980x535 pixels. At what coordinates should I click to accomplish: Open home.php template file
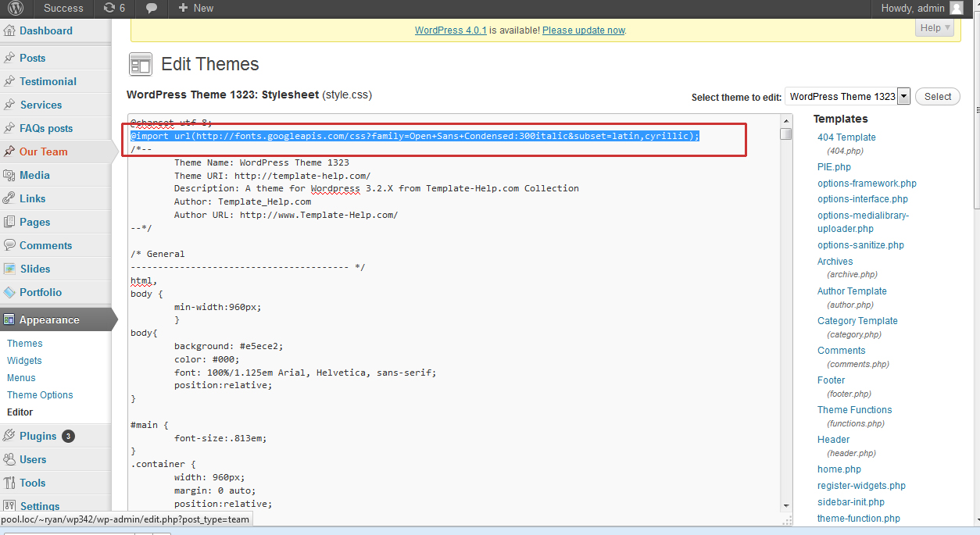[839, 469]
